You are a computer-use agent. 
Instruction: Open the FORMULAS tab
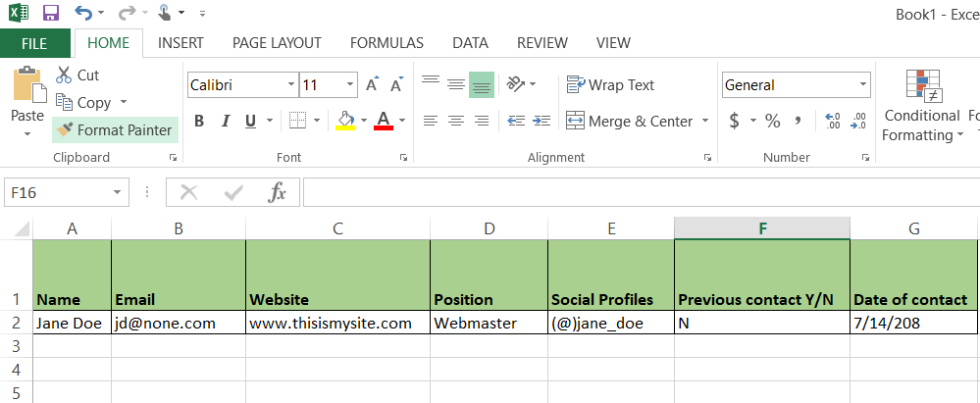tap(387, 43)
